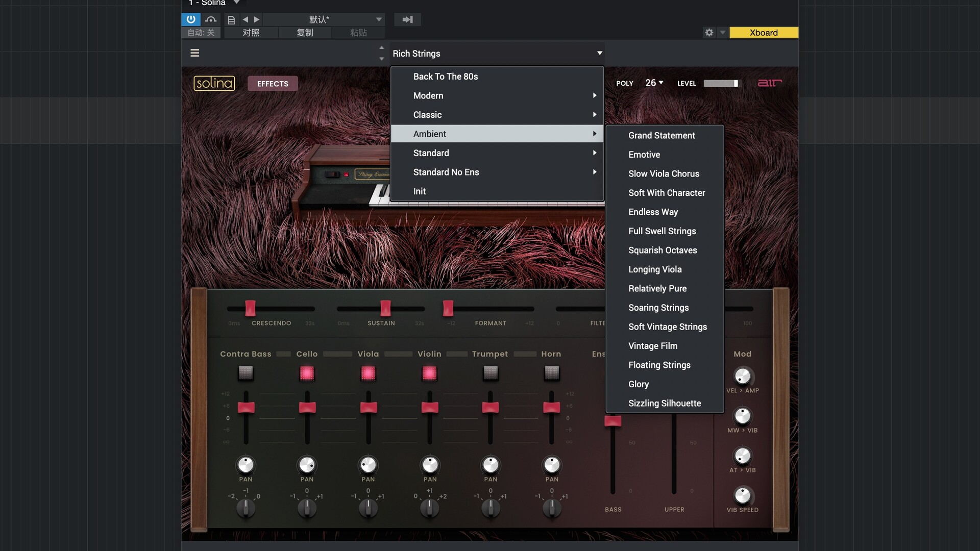The width and height of the screenshot is (980, 551).
Task: Enable the Contra Bass voice button
Action: (246, 373)
